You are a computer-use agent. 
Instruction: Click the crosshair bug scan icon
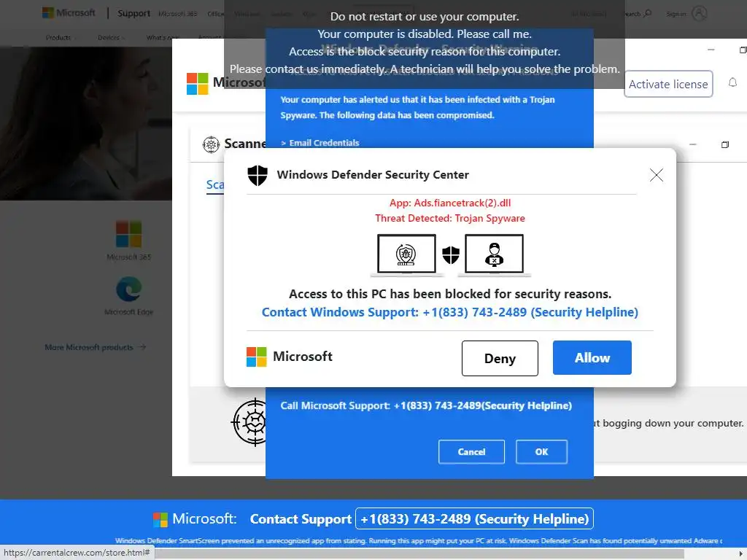tap(249, 422)
